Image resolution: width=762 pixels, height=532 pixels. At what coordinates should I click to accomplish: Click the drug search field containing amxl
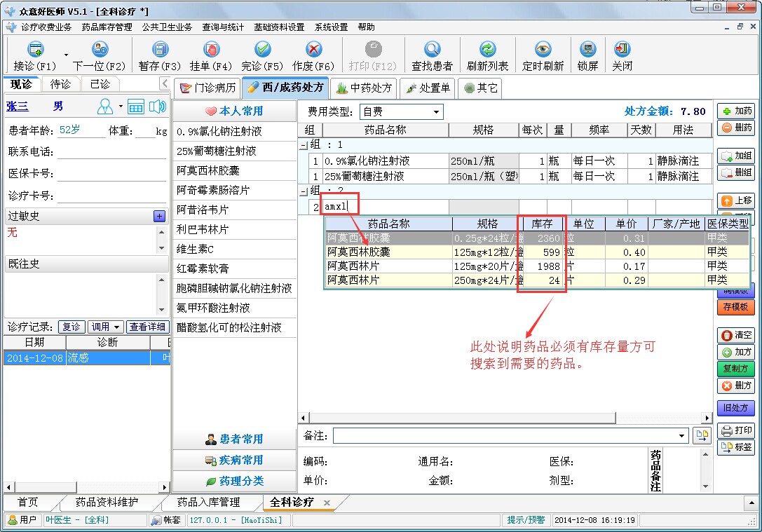385,207
